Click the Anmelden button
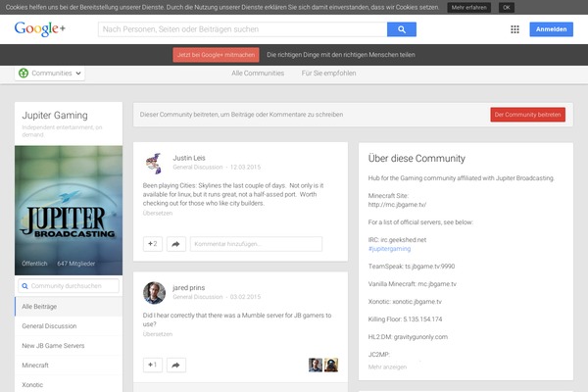Viewport: 588px width, 392px height. [551, 29]
